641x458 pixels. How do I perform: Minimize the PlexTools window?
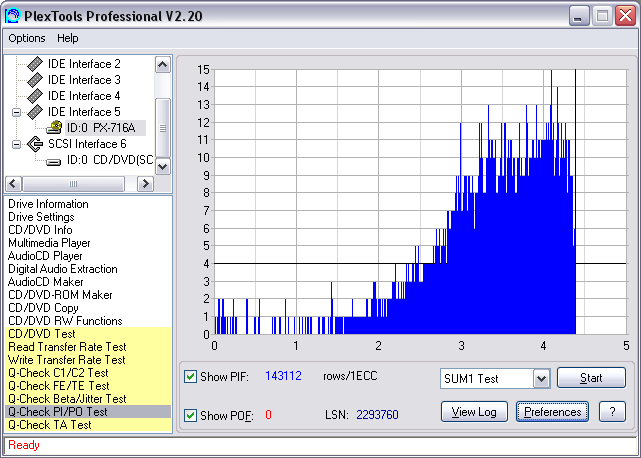(x=578, y=16)
